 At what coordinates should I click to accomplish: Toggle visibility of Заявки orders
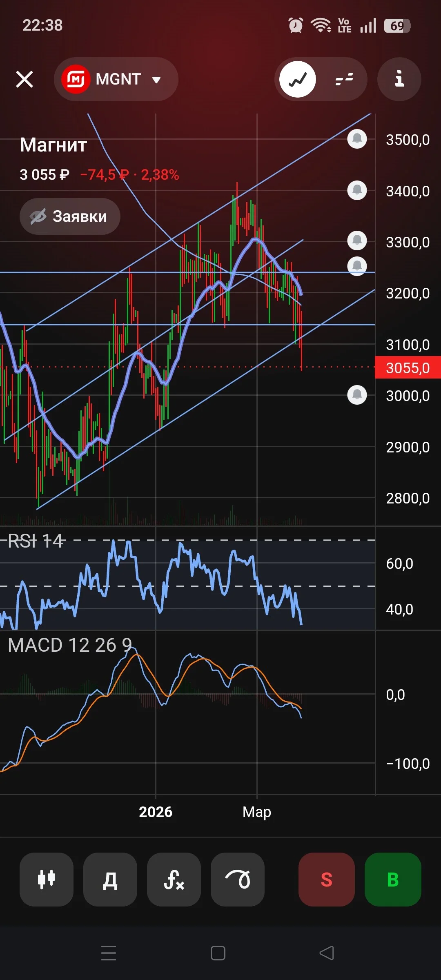(70, 216)
